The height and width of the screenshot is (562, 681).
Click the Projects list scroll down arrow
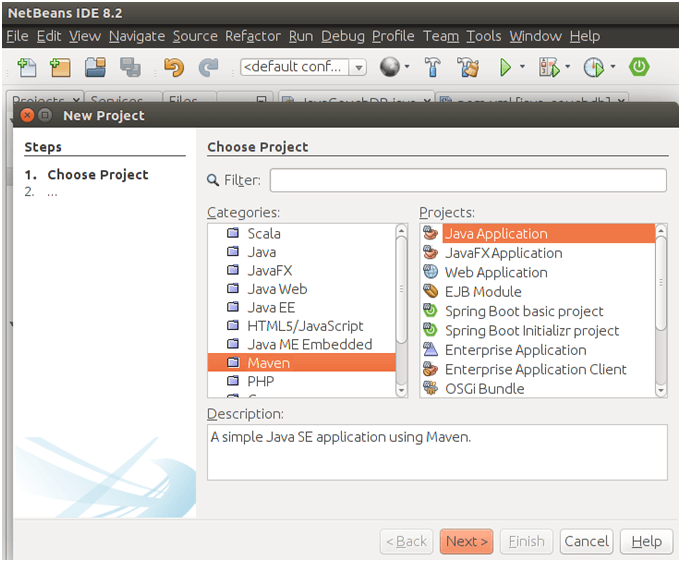[661, 390]
